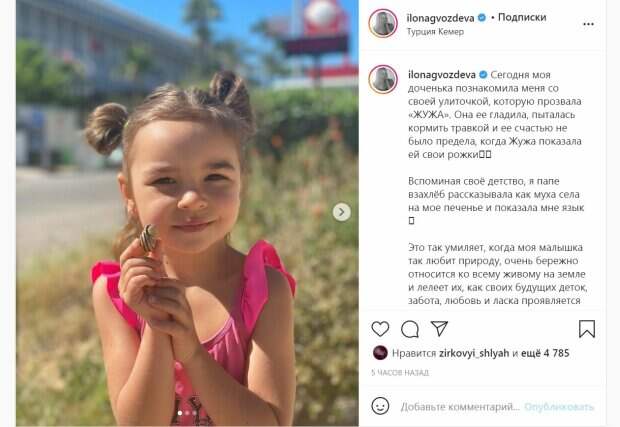Open ilonagvozdeva username in caption
The height and width of the screenshot is (427, 620).
pos(442,74)
